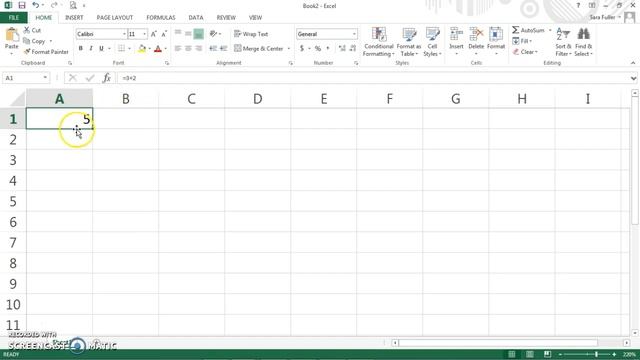Screen dimensions: 640x360
Task: Expand the Merge & Center arrow
Action: coord(289,49)
